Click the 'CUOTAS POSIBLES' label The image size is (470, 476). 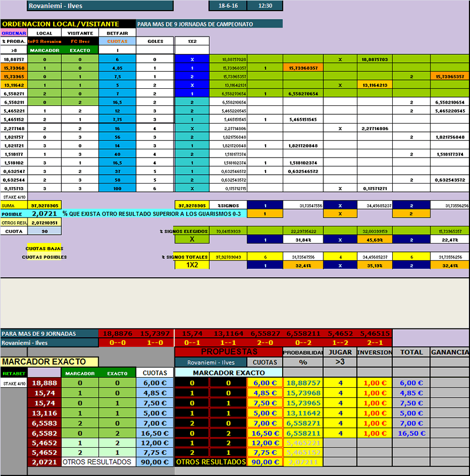point(44,257)
